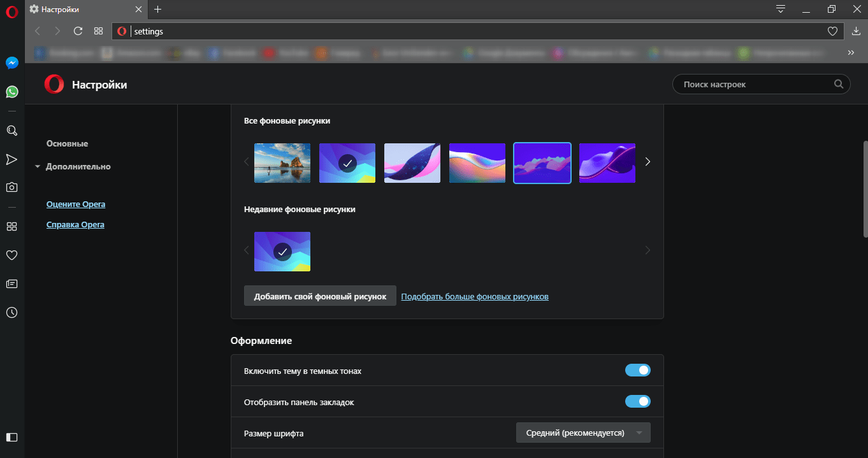The image size is (868, 458).
Task: Toggle 'Отобразить панель закладок' switch
Action: pos(638,401)
